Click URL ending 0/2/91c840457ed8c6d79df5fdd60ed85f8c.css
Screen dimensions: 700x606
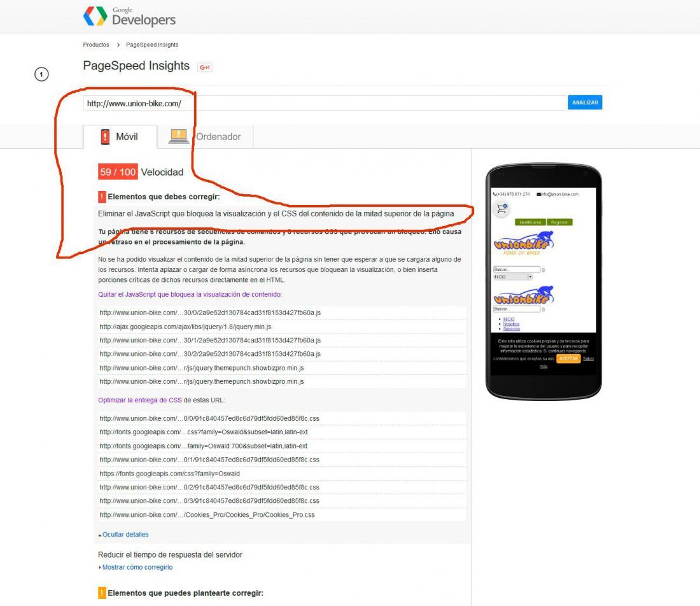coord(282,487)
